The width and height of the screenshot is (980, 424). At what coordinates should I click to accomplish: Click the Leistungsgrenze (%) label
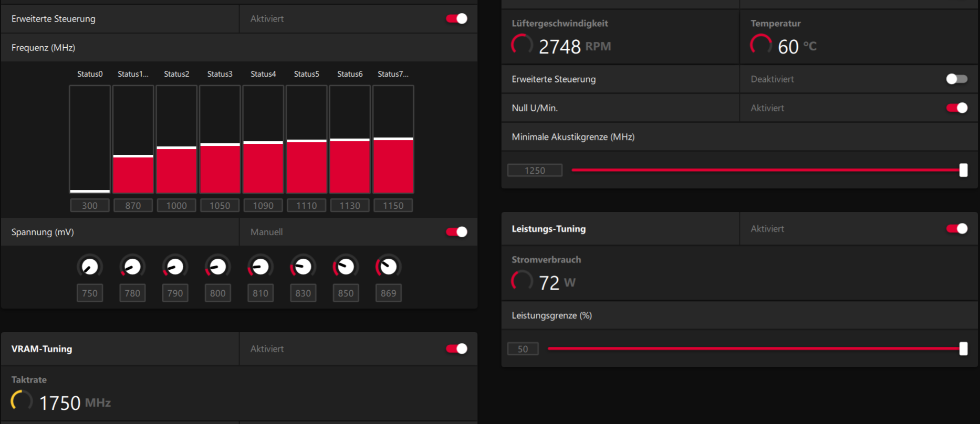click(x=552, y=315)
